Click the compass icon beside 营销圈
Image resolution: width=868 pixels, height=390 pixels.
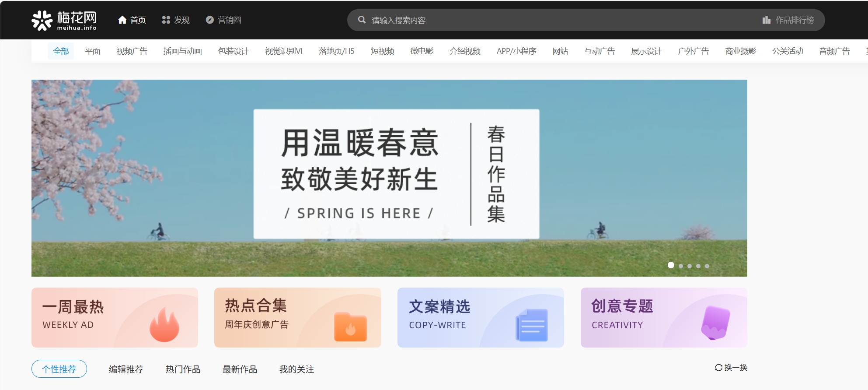click(209, 20)
